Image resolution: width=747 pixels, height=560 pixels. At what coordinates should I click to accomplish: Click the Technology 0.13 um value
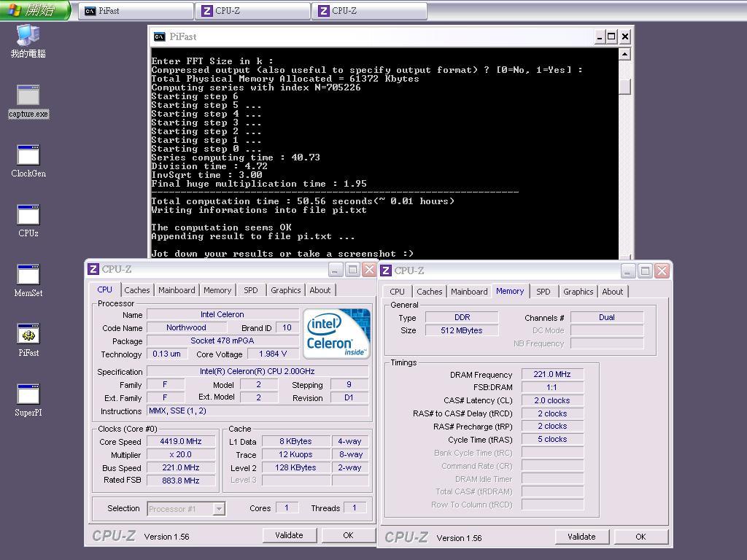(x=166, y=354)
